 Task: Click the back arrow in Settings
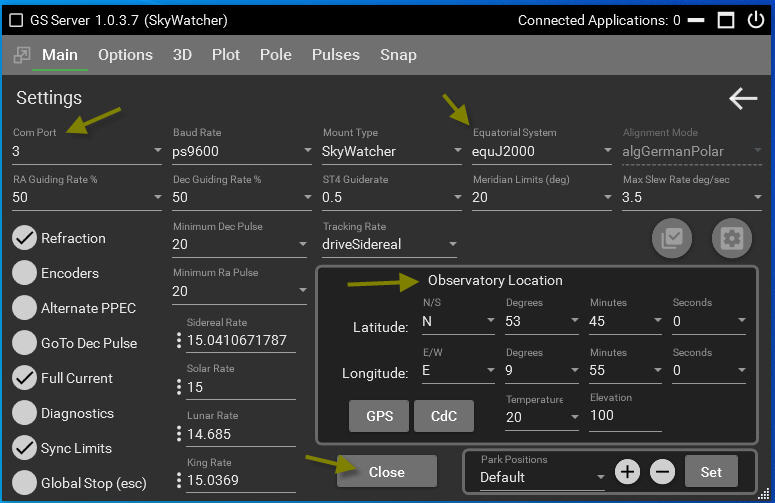742,98
